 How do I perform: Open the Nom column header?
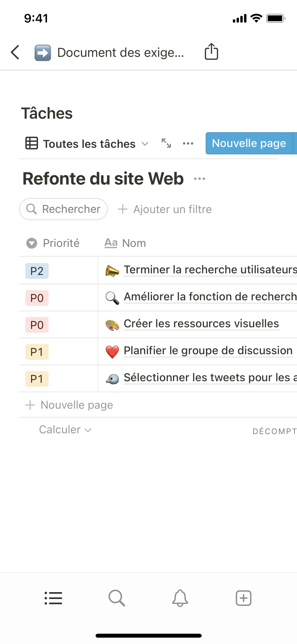125,243
